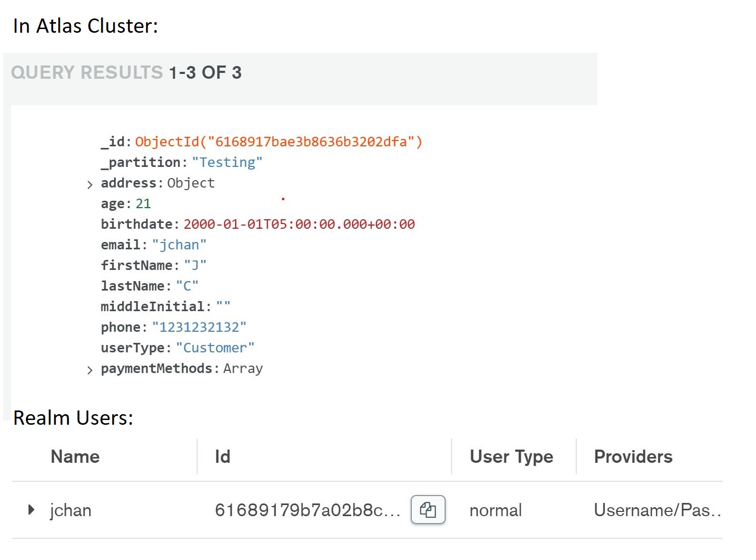Click the truncated user Id text
Viewport: 756px width, 560px height.
307,510
